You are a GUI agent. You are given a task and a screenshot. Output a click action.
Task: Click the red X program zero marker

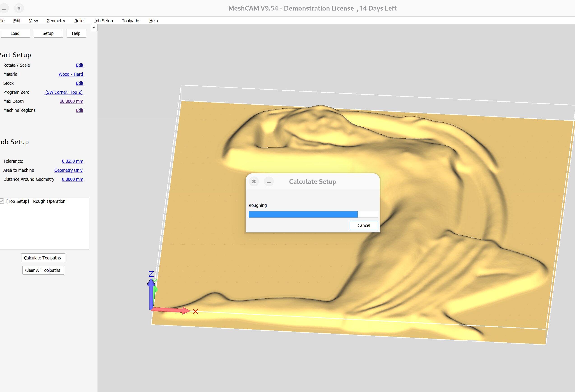pyautogui.click(x=195, y=312)
